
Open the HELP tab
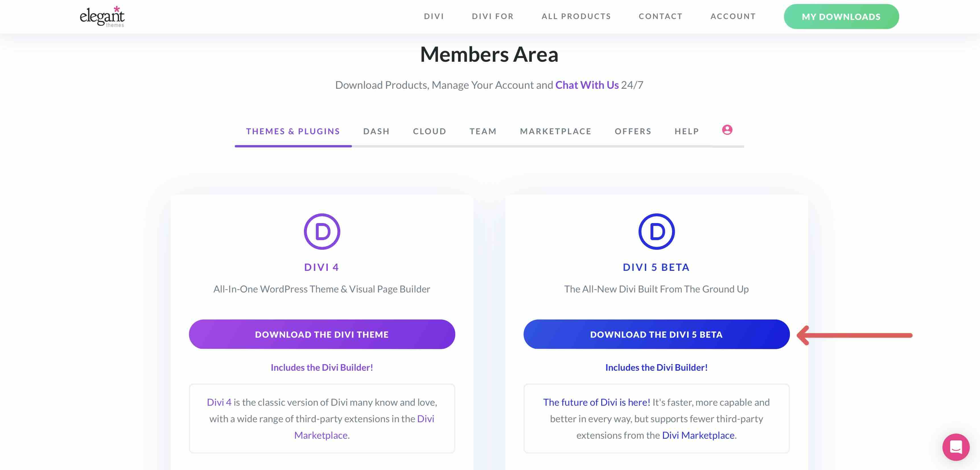tap(686, 131)
